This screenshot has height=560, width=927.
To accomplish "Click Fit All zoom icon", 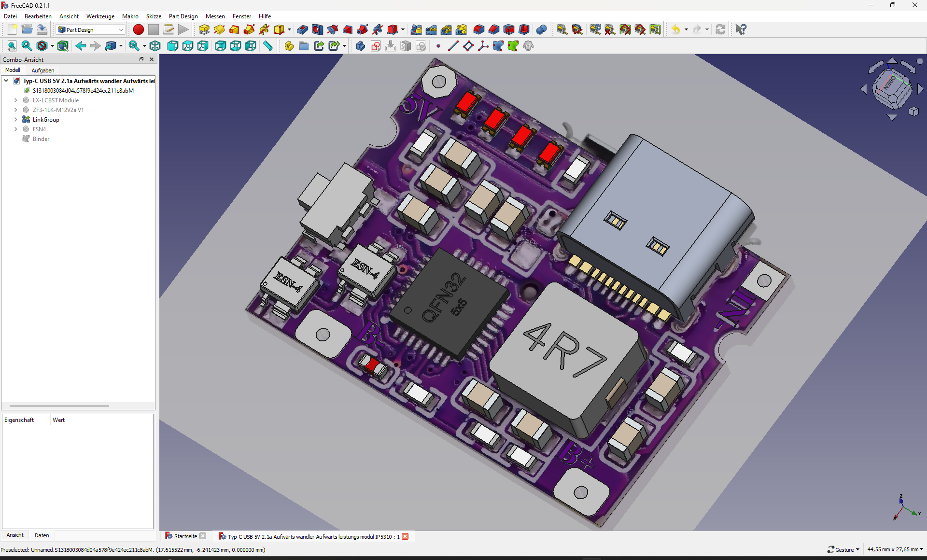I will point(12,46).
